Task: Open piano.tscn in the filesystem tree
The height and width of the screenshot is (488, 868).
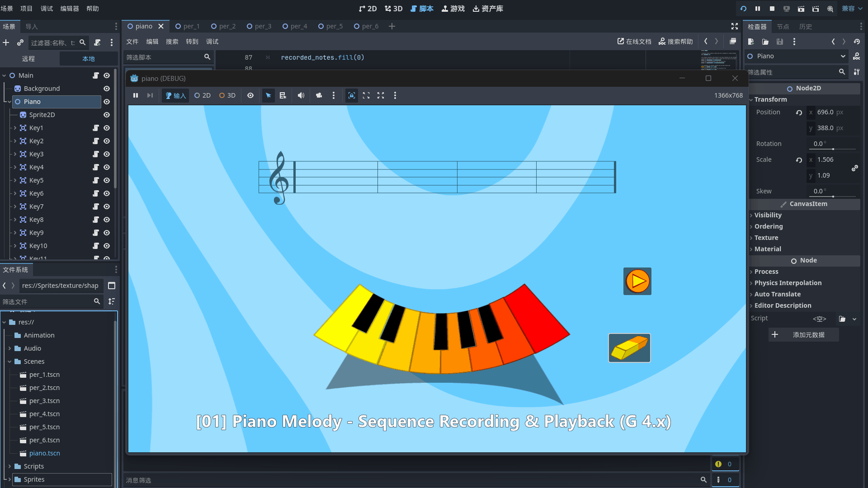Action: (x=44, y=453)
